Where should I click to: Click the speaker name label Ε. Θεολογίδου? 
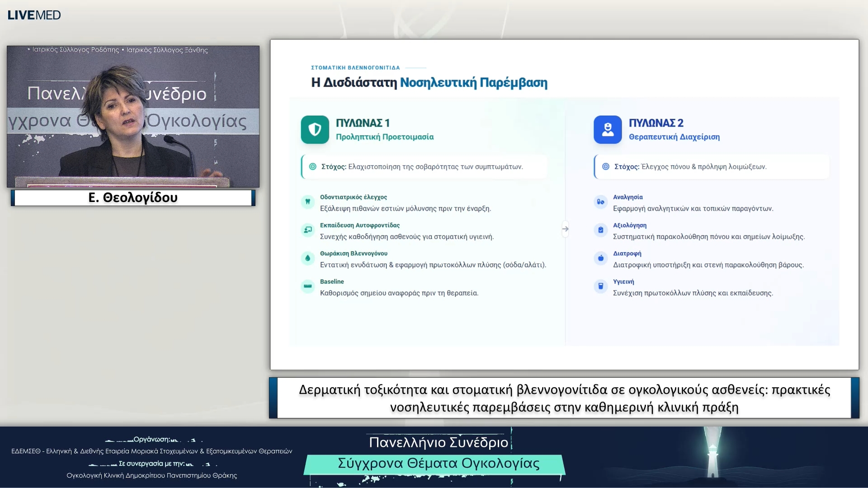point(133,198)
